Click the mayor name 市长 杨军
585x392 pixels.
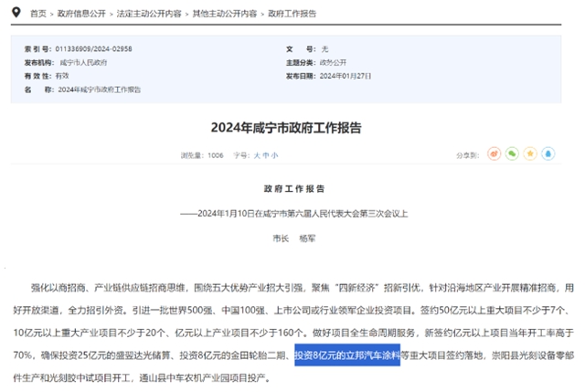click(x=294, y=238)
